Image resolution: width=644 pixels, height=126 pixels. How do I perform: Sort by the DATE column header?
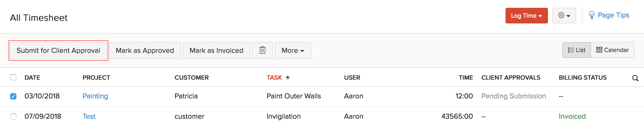32,78
